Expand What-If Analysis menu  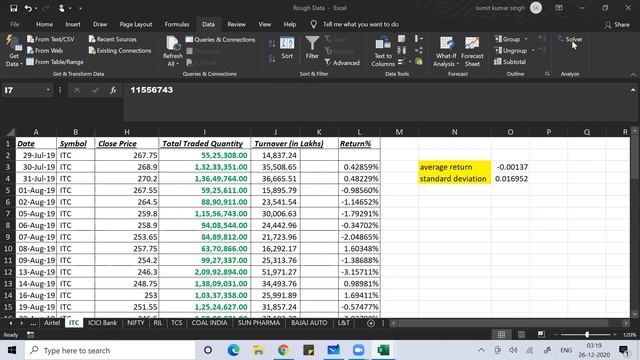coord(446,52)
